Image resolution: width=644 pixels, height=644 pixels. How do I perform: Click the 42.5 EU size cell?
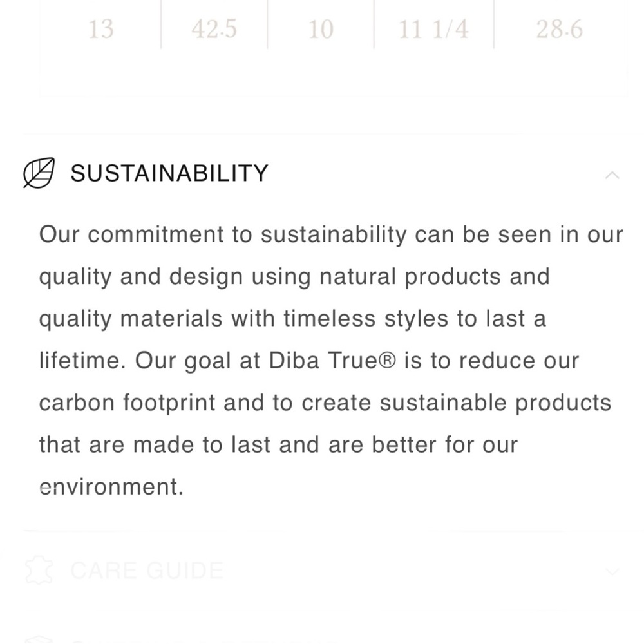[x=214, y=30]
